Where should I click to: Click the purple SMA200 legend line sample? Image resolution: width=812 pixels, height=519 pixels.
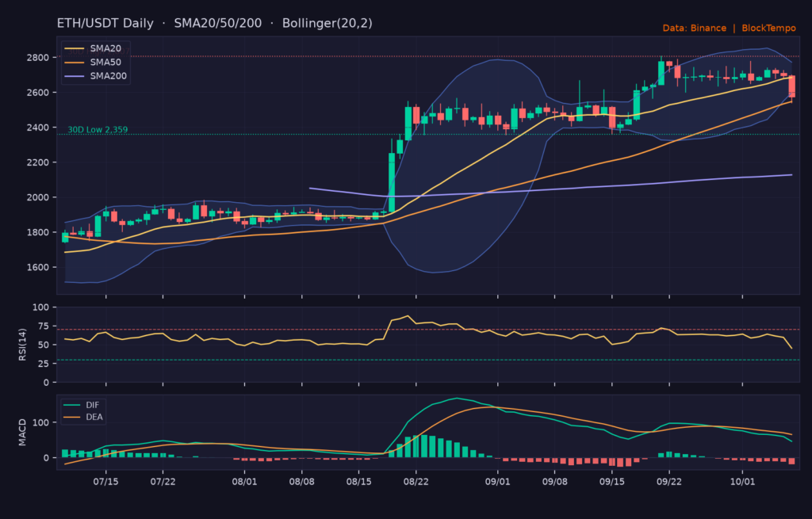point(75,76)
